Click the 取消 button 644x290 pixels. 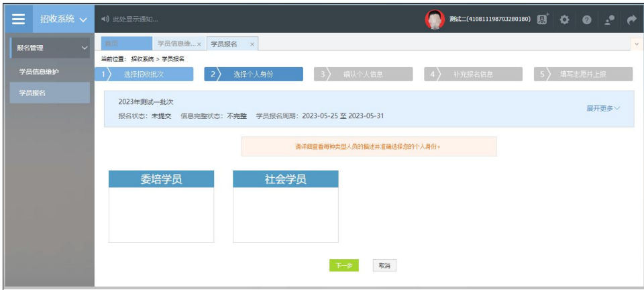pyautogui.click(x=384, y=266)
